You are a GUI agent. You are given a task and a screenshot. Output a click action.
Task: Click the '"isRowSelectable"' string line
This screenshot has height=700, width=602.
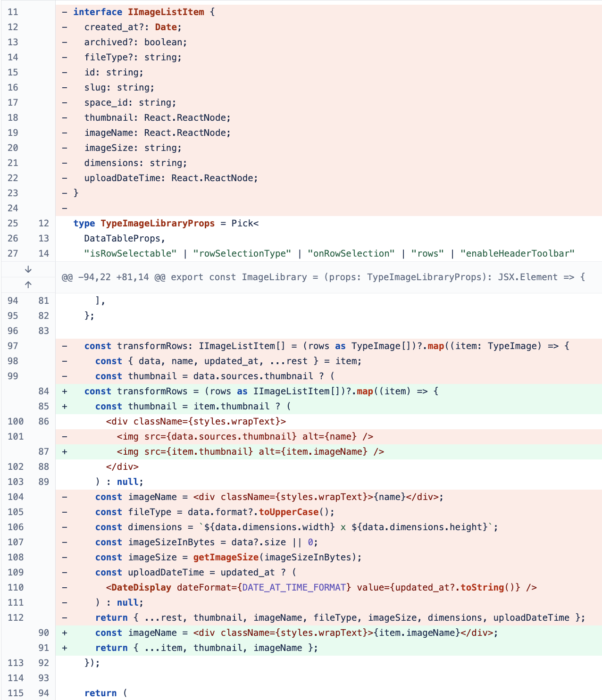click(329, 253)
